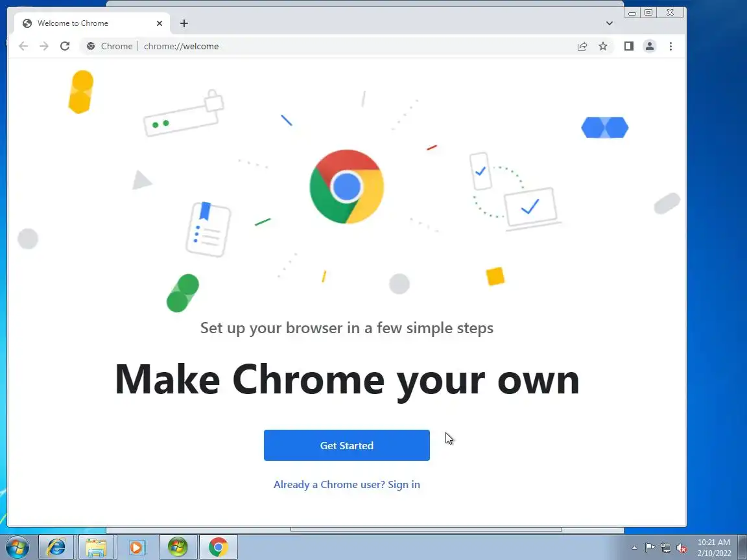747x560 pixels.
Task: Open the side panel icon
Action: click(x=629, y=46)
